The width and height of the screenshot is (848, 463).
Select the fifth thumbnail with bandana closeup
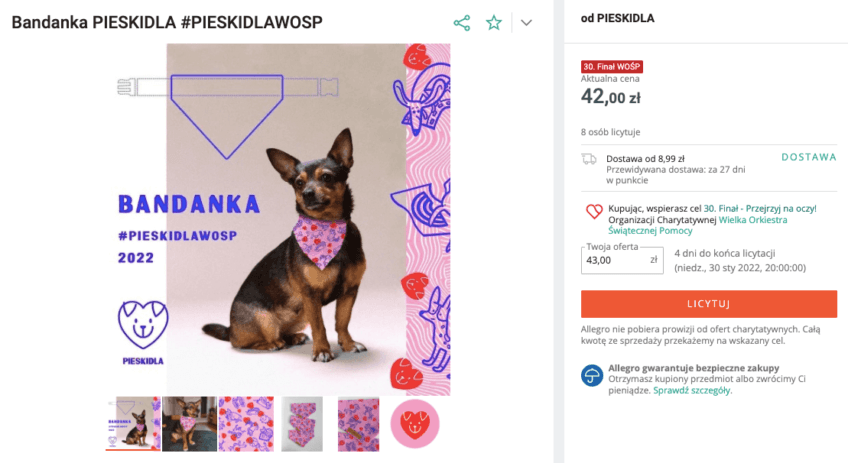click(358, 423)
